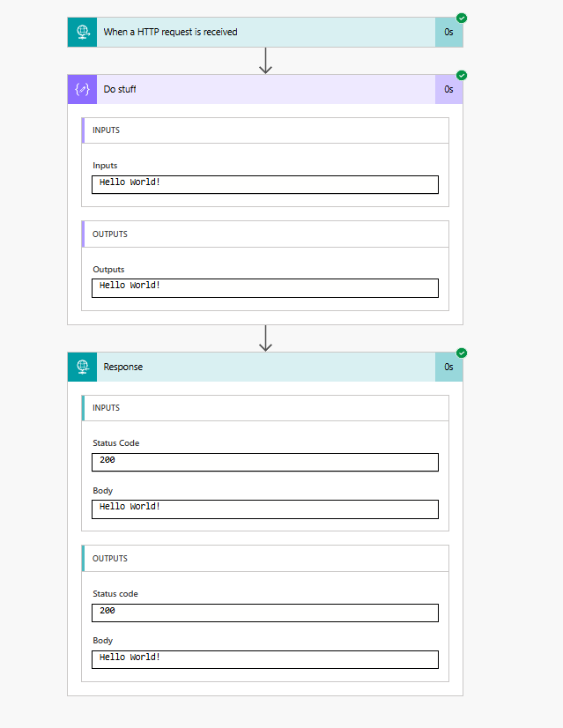Select the OUTPUTS section header in Do stuff

point(265,234)
